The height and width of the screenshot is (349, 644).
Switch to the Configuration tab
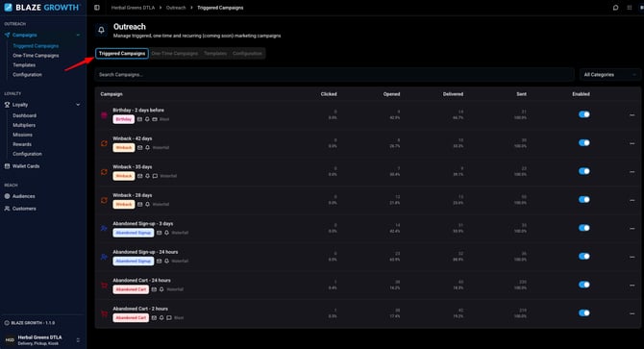coord(247,54)
